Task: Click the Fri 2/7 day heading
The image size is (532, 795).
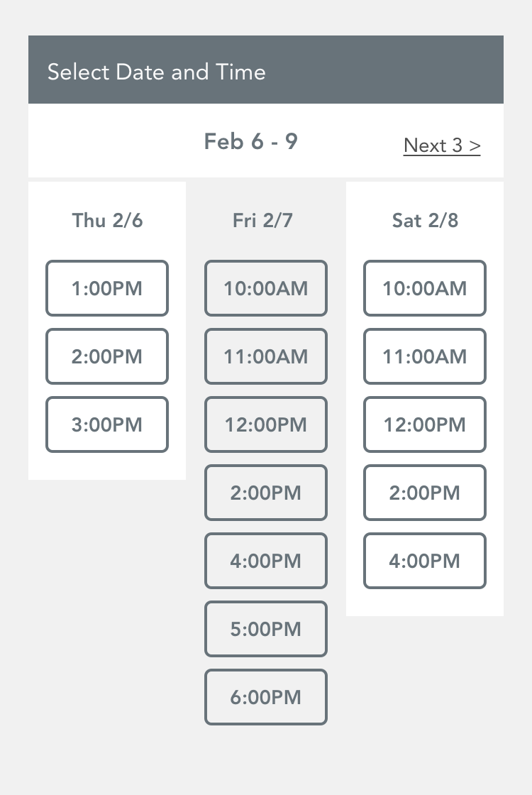Action: pos(262,221)
